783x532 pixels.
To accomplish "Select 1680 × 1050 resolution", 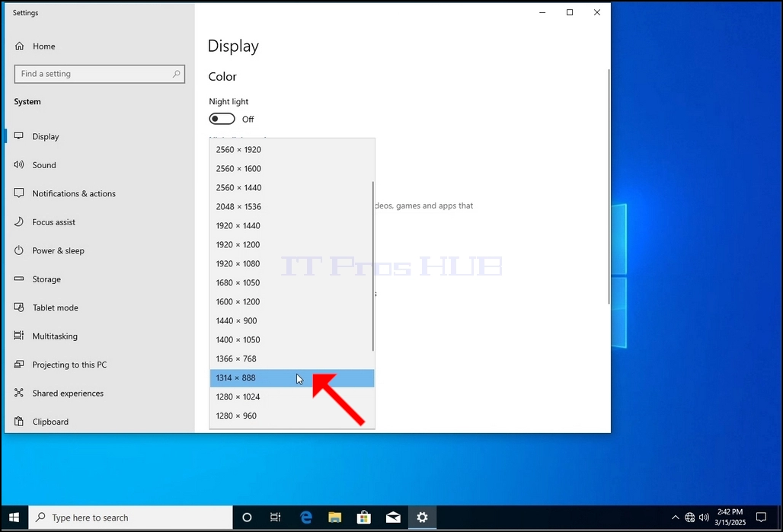I will pyautogui.click(x=292, y=282).
